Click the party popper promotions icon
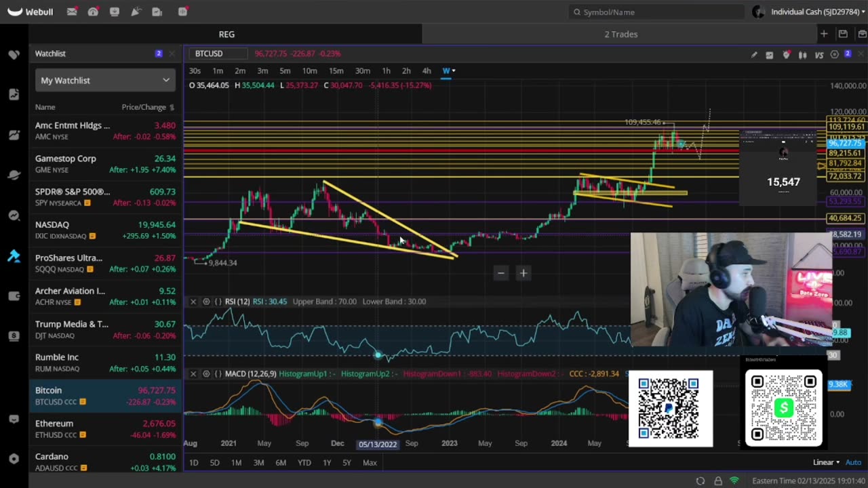 [136, 12]
